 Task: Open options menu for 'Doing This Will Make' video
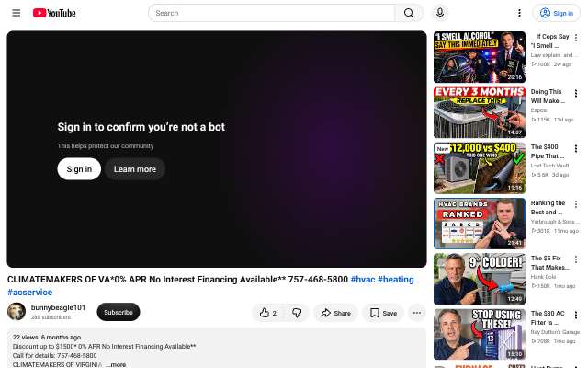(576, 93)
